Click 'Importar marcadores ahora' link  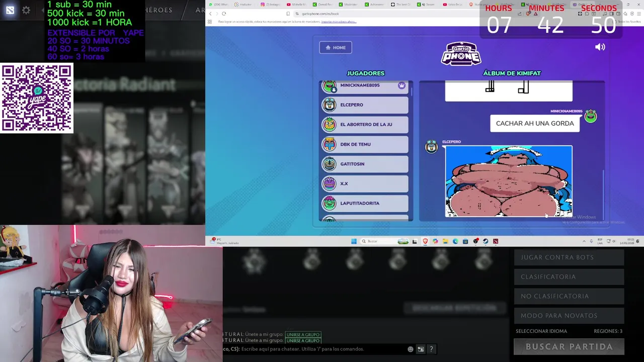click(339, 22)
